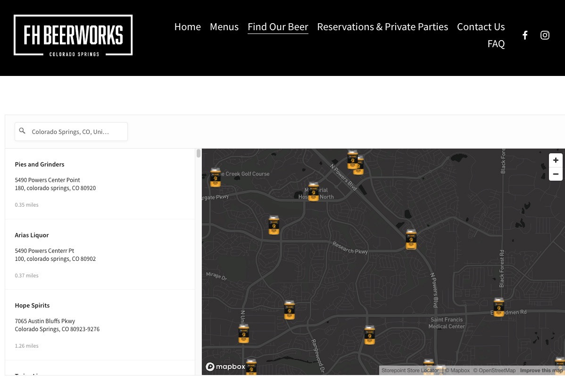Select beer can marker above Research Pkwy west
This screenshot has height=392, width=565.
pos(274,225)
